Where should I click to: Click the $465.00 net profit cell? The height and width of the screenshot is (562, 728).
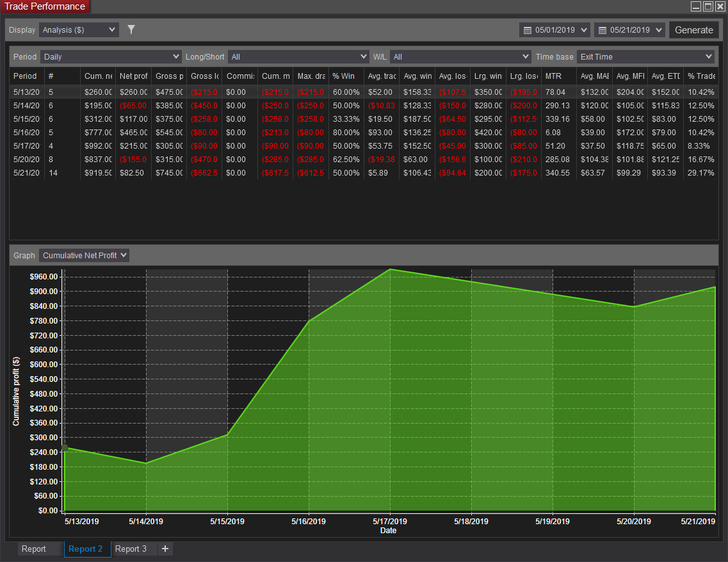(133, 133)
